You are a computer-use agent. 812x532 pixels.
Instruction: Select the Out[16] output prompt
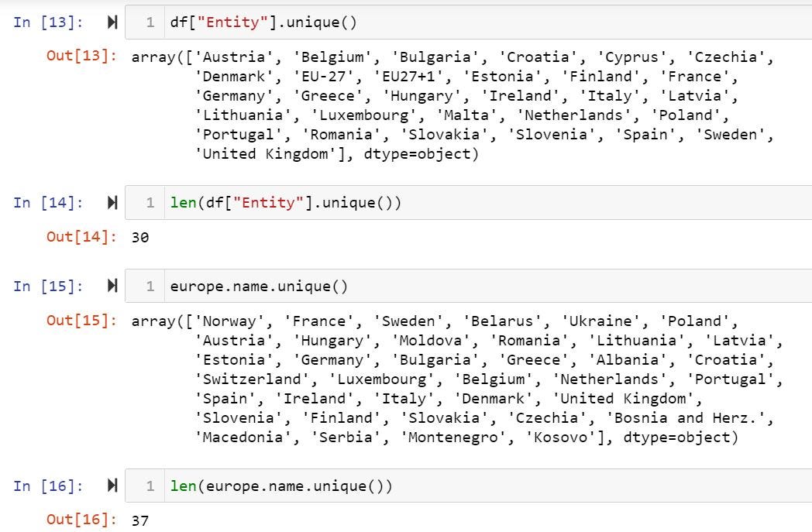click(82, 520)
